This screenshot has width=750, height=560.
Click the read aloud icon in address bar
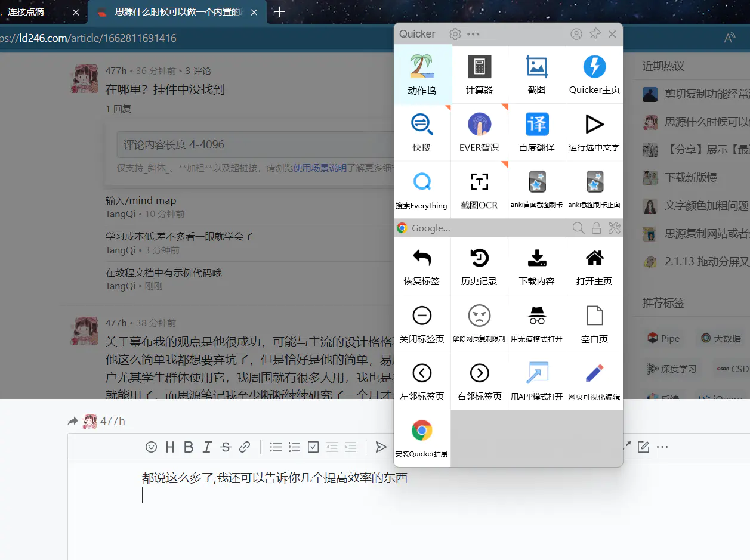[729, 38]
